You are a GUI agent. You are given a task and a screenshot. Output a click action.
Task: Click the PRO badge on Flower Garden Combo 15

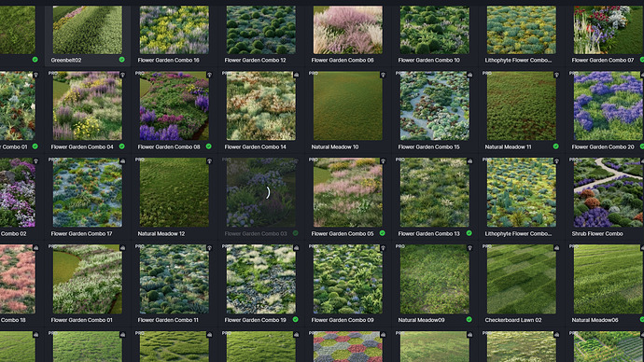point(400,74)
